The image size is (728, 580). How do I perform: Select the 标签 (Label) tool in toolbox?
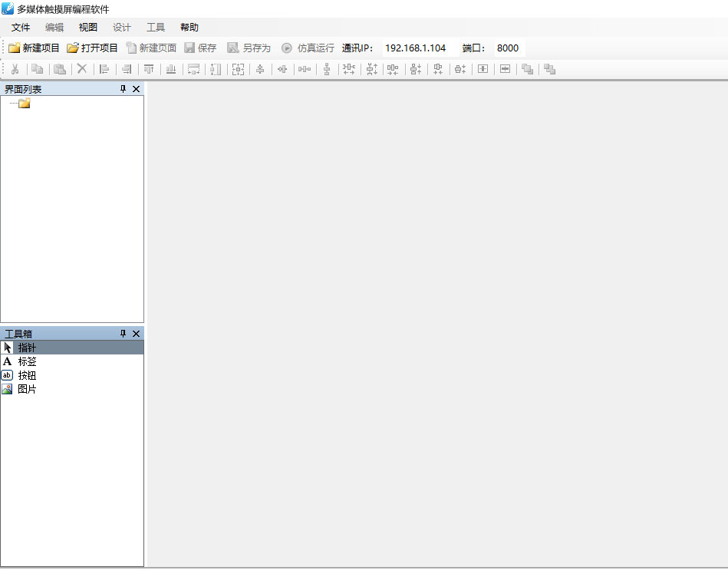tap(27, 361)
